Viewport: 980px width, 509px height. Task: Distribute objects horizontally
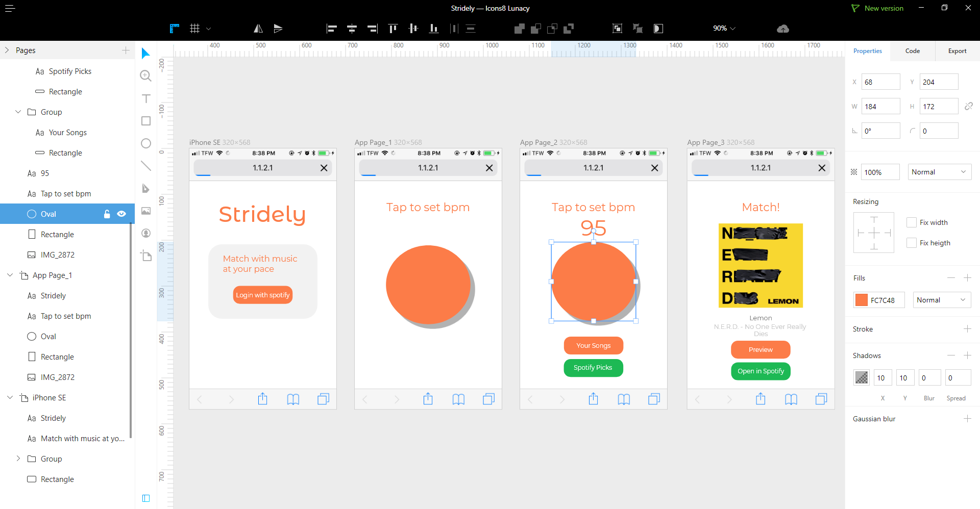454,29
